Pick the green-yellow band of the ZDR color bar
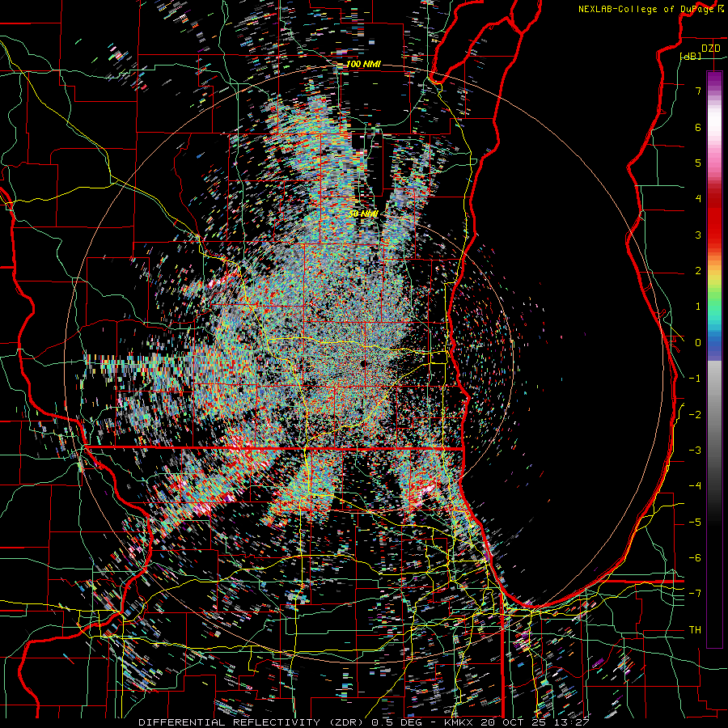Viewport: 728px width, 728px height. pyautogui.click(x=714, y=290)
